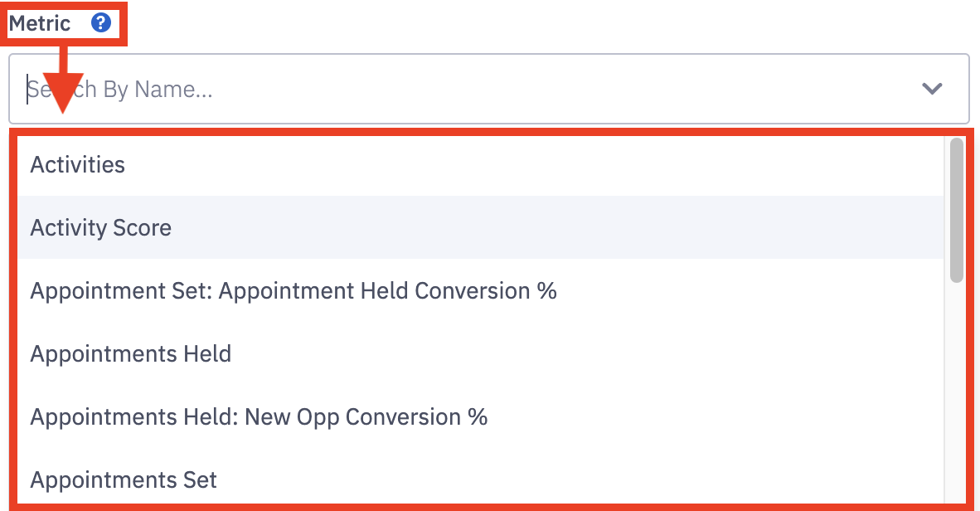
Task: Click the blue question mark help icon
Action: [x=100, y=22]
